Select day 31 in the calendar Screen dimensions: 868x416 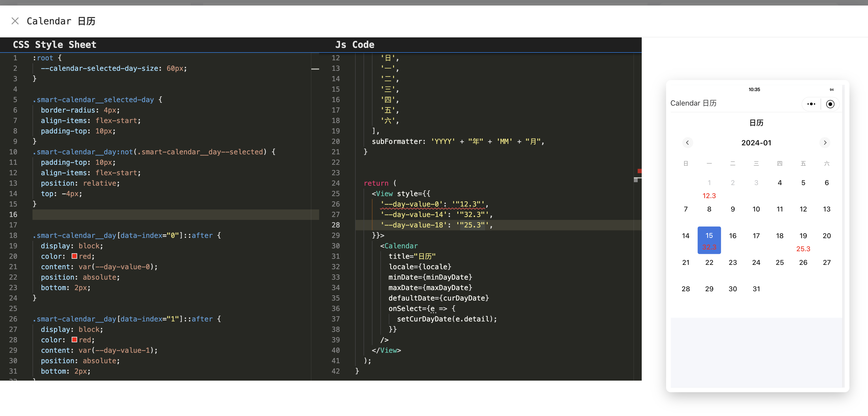pyautogui.click(x=756, y=289)
